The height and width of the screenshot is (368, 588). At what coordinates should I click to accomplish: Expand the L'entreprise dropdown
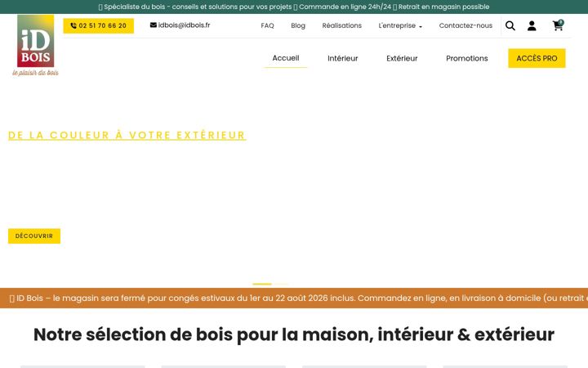point(400,25)
